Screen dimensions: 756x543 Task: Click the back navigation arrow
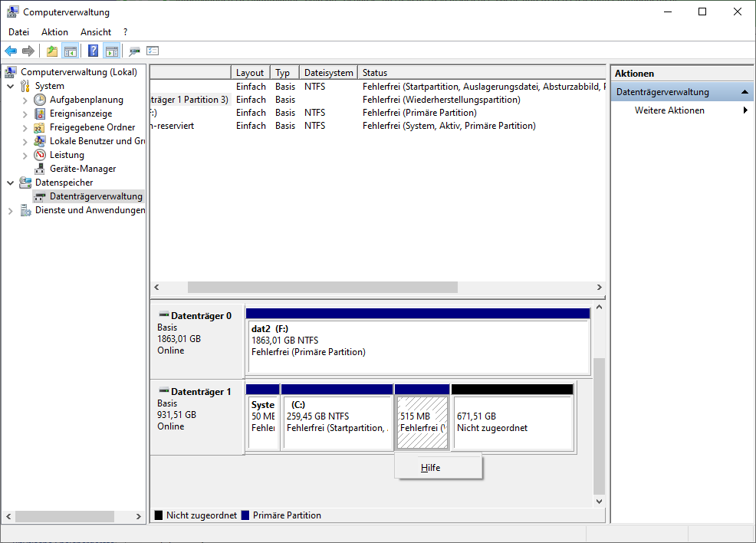point(11,51)
